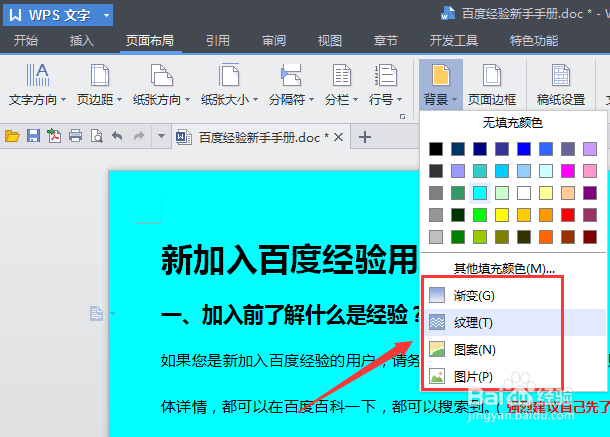Click the texture (纹理) fill icon
610x437 pixels.
pyautogui.click(x=437, y=323)
